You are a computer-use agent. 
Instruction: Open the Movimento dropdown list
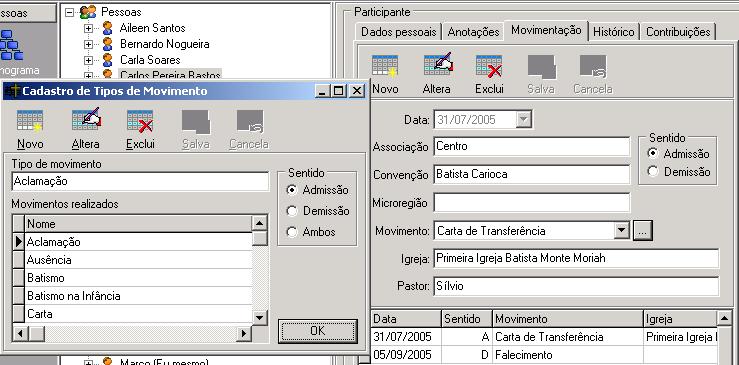tap(622, 231)
